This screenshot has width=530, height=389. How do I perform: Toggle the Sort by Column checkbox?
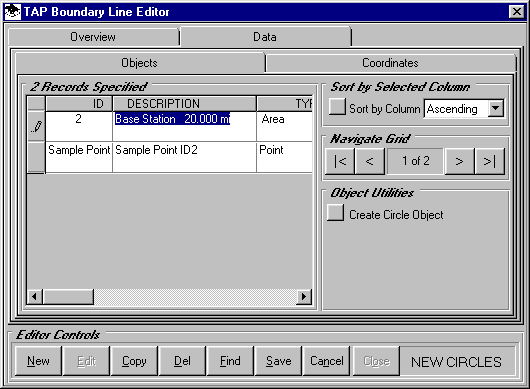click(337, 106)
